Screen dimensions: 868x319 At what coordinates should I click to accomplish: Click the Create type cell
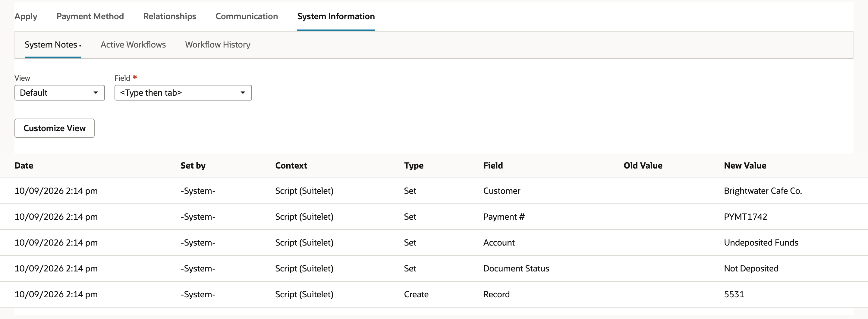pos(416,294)
